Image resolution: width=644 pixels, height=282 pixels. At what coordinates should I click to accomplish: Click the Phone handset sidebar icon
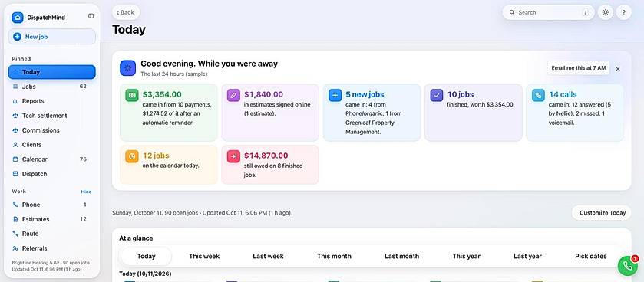pos(15,205)
